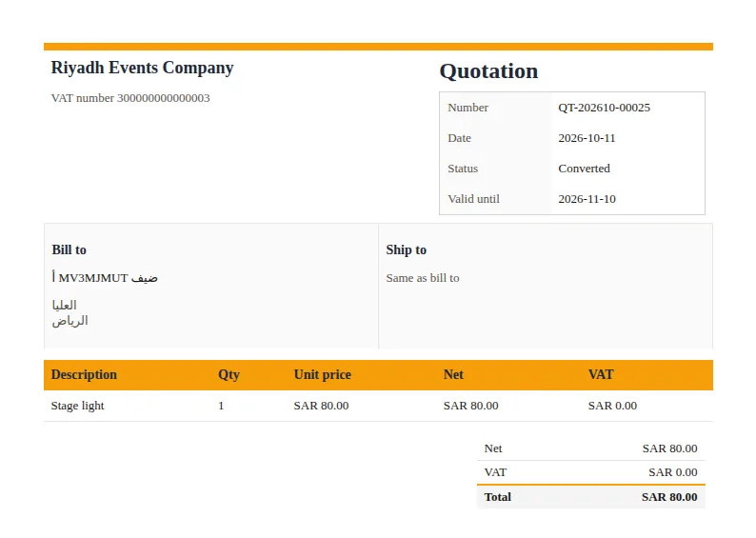Click the Riyadh Events Company heading
Viewport: 756px width, 538px height.
[142, 68]
